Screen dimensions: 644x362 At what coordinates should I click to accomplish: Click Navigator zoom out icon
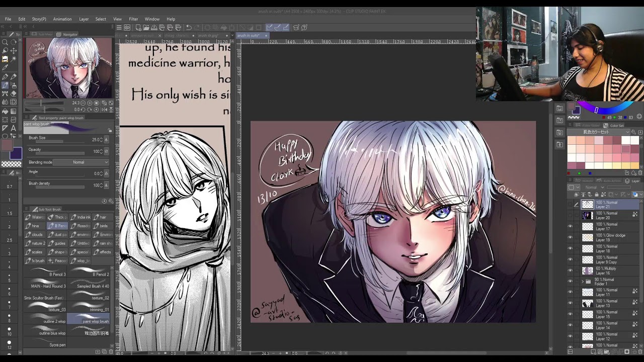(x=83, y=103)
